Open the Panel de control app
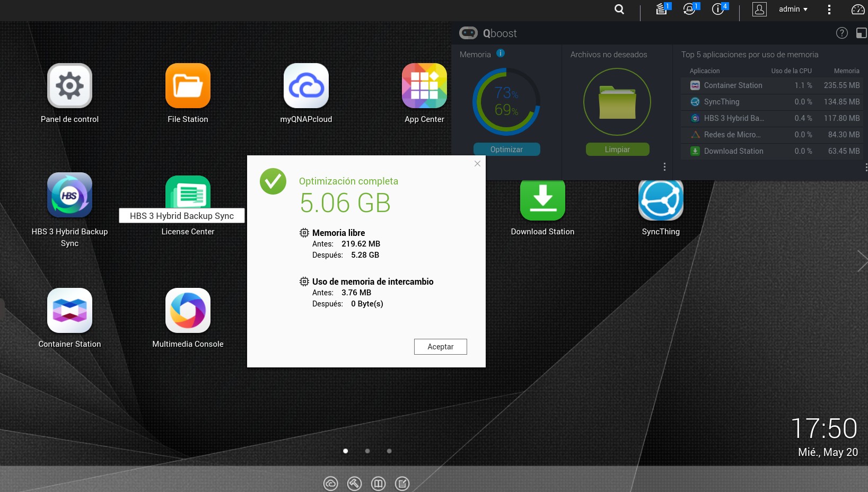The width and height of the screenshot is (868, 492). pyautogui.click(x=69, y=86)
